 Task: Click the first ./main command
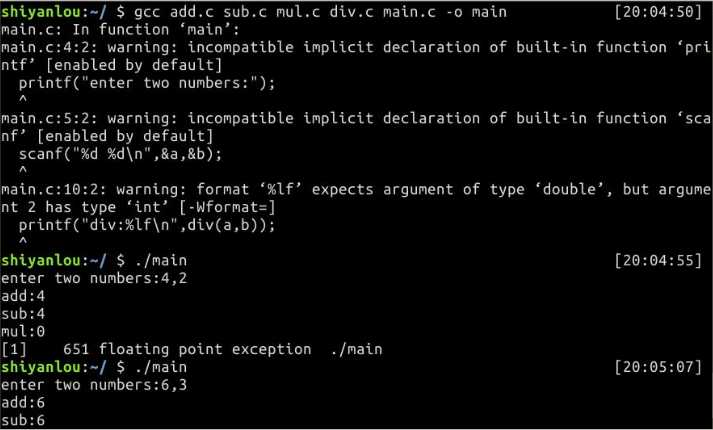click(x=161, y=260)
